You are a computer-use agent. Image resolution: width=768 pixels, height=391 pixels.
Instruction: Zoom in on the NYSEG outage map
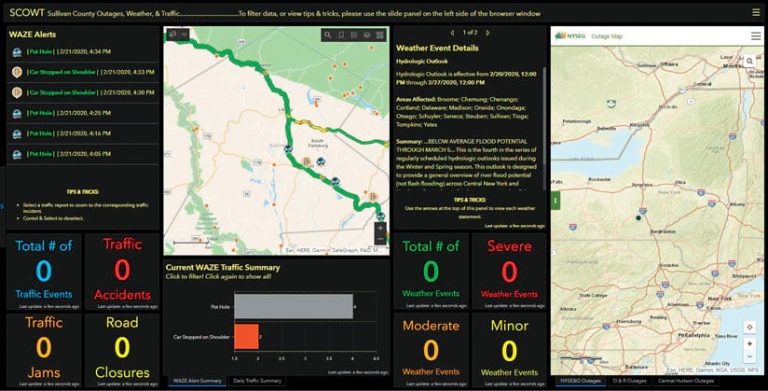pos(749,343)
